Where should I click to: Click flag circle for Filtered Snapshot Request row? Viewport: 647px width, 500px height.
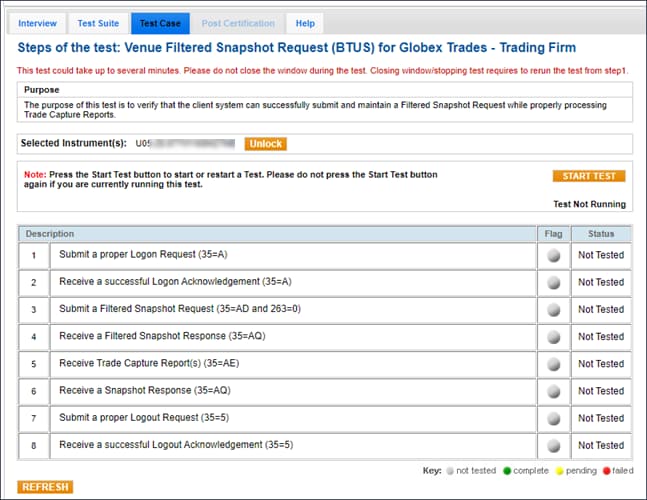coord(553,310)
